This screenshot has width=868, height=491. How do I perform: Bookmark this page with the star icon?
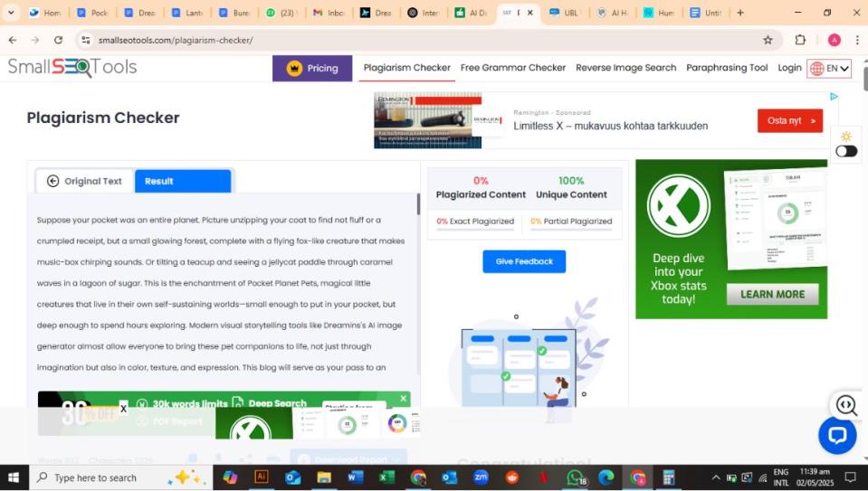pyautogui.click(x=768, y=40)
